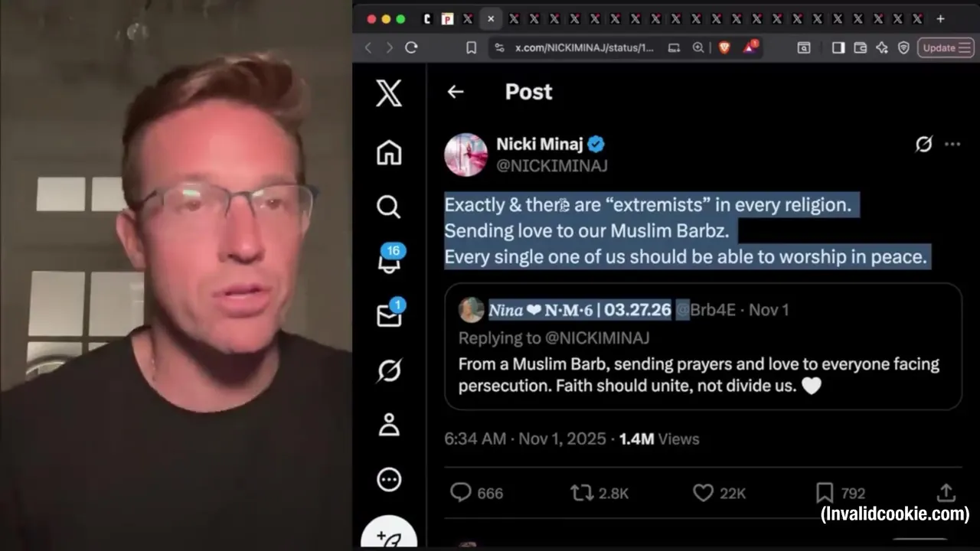This screenshot has width=980, height=551.
Task: Open the messages envelope icon
Action: [390, 313]
